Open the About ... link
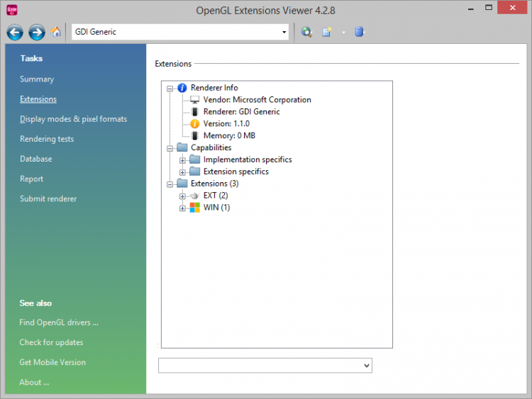This screenshot has height=399, width=532. tap(34, 382)
